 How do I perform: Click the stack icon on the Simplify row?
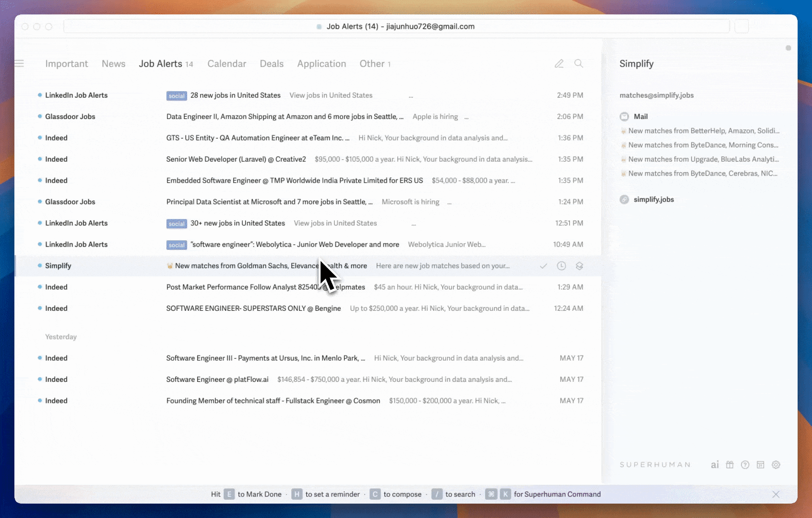pyautogui.click(x=579, y=266)
